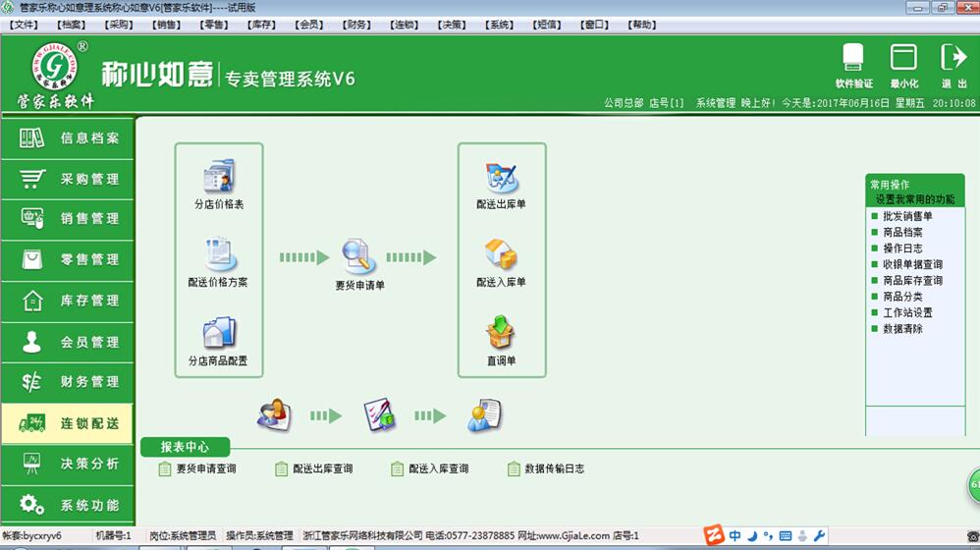Open the 【短信】 menu
This screenshot has width=980, height=550.
pyautogui.click(x=546, y=25)
